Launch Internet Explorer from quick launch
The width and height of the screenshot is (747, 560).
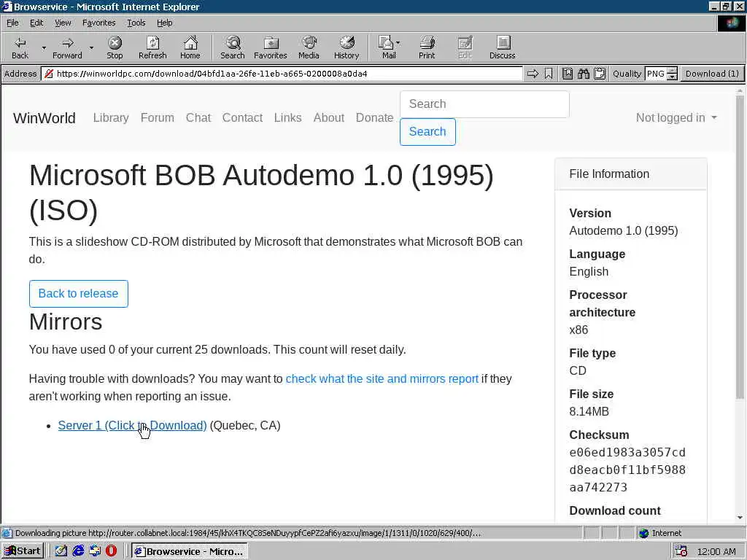click(78, 551)
